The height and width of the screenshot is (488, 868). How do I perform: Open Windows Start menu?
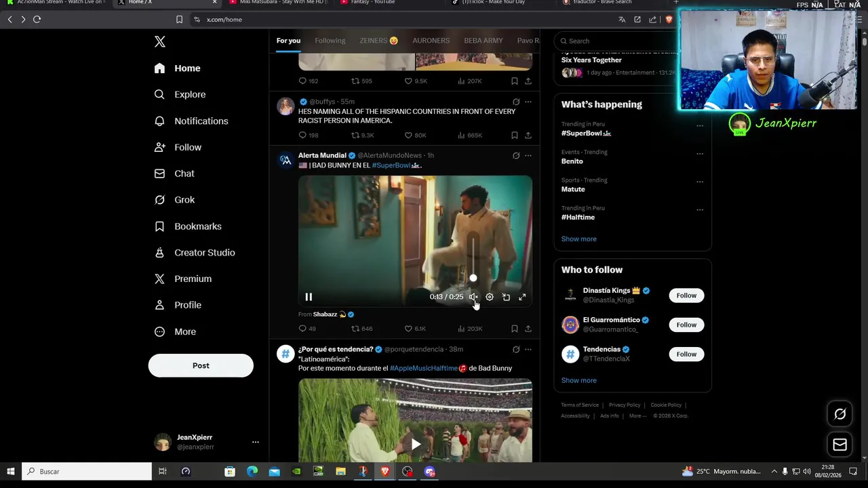[x=11, y=471]
